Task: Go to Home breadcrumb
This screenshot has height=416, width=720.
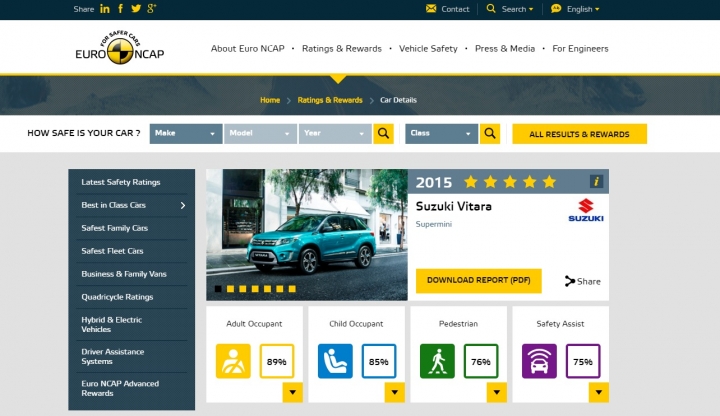Action: tap(270, 100)
